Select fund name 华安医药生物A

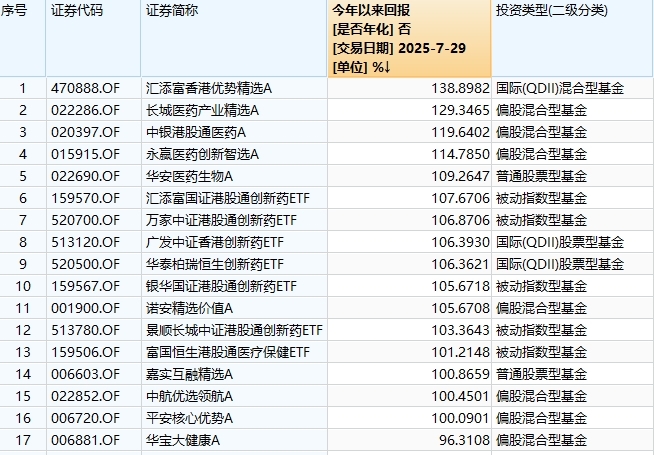pos(189,176)
